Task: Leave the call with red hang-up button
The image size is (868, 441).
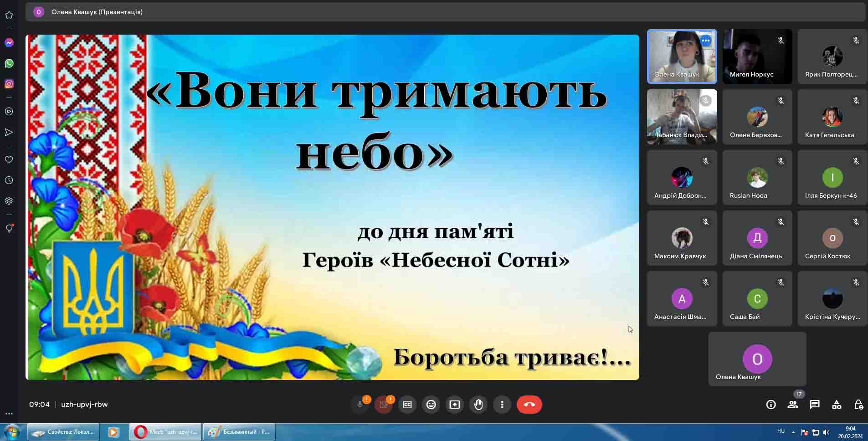Action: click(x=529, y=405)
